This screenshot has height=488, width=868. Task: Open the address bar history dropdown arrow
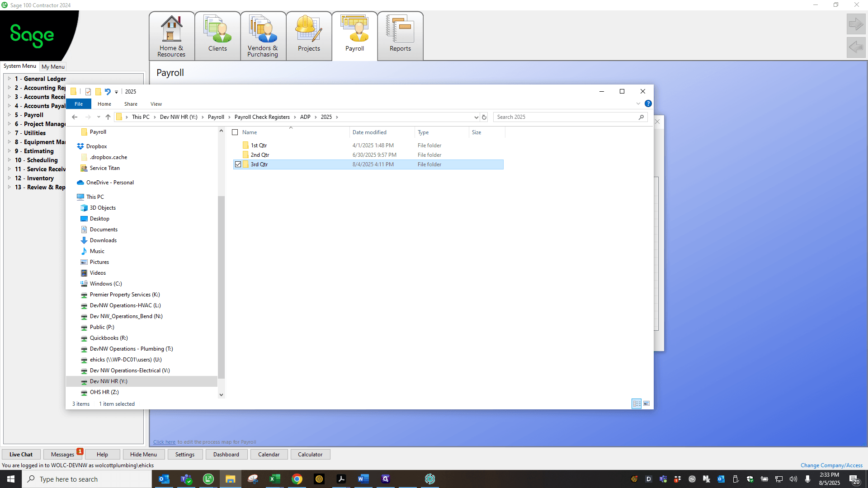[476, 117]
